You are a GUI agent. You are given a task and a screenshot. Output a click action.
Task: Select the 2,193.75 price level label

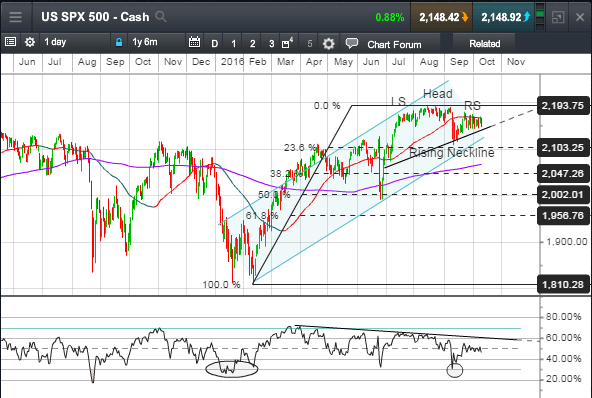(x=563, y=106)
